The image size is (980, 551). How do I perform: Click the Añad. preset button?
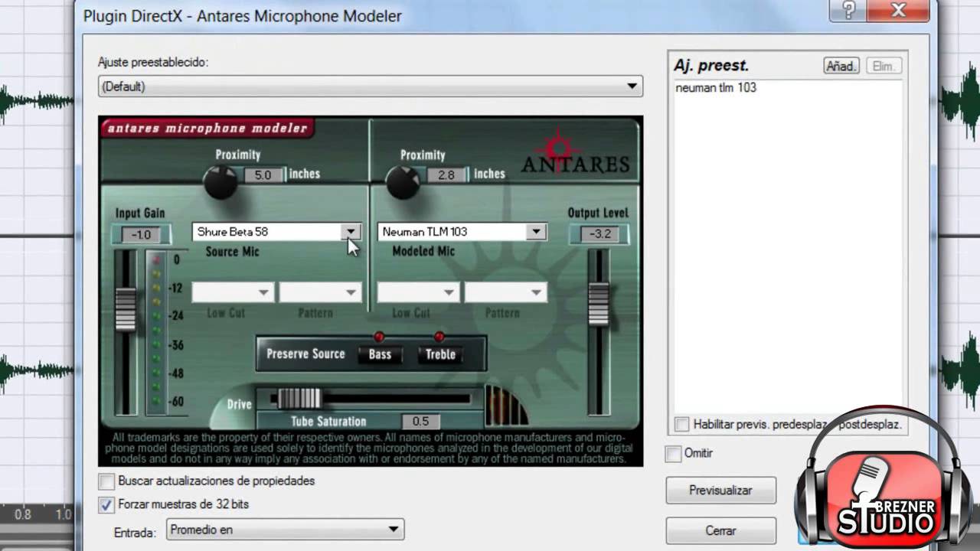coord(841,66)
